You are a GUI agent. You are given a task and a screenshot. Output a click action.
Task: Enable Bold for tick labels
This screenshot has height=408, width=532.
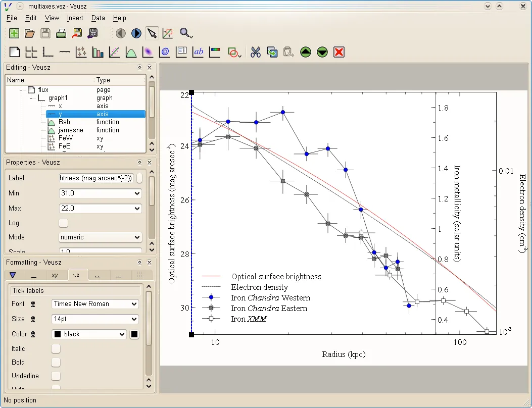[56, 362]
